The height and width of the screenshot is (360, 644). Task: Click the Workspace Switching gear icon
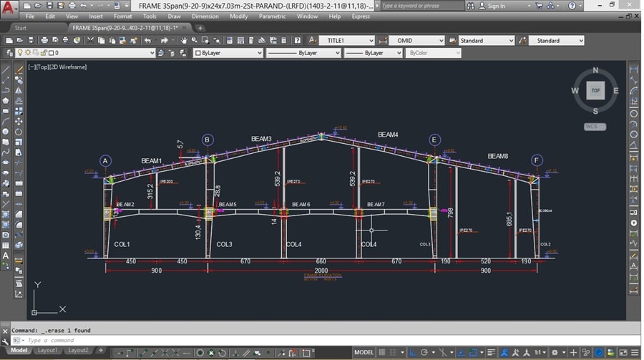click(x=555, y=352)
